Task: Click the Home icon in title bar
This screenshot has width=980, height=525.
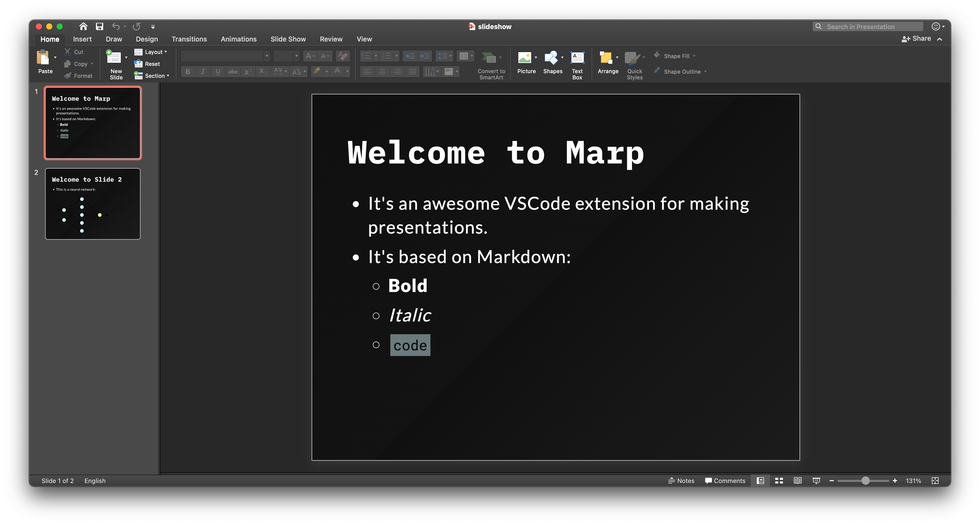Action: click(83, 26)
